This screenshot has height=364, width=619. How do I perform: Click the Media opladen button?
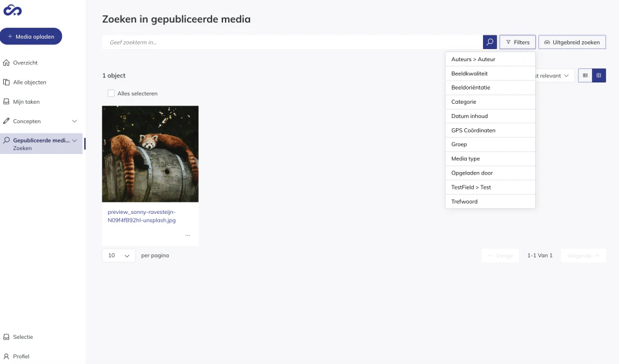31,36
